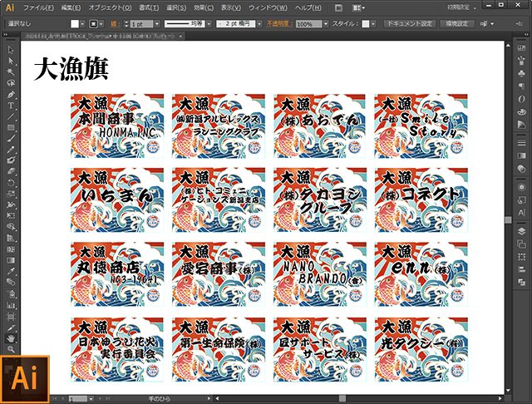The width and height of the screenshot is (532, 404).
Task: Open the Color palette panel icon
Action: tap(521, 111)
